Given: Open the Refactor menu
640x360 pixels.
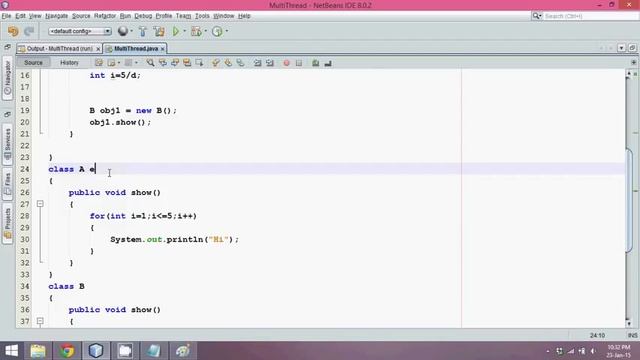Looking at the screenshot, I should pos(105,16).
